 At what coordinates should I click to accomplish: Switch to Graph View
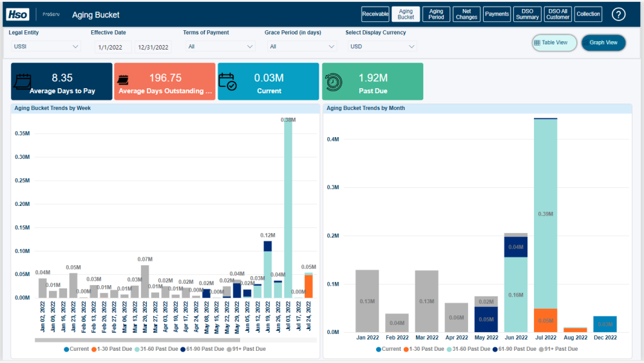coord(603,42)
